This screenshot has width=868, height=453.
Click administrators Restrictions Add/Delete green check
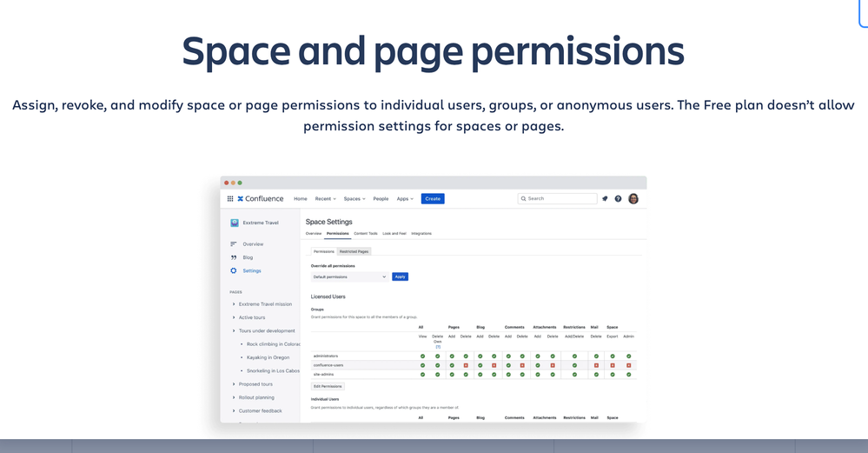click(x=574, y=356)
